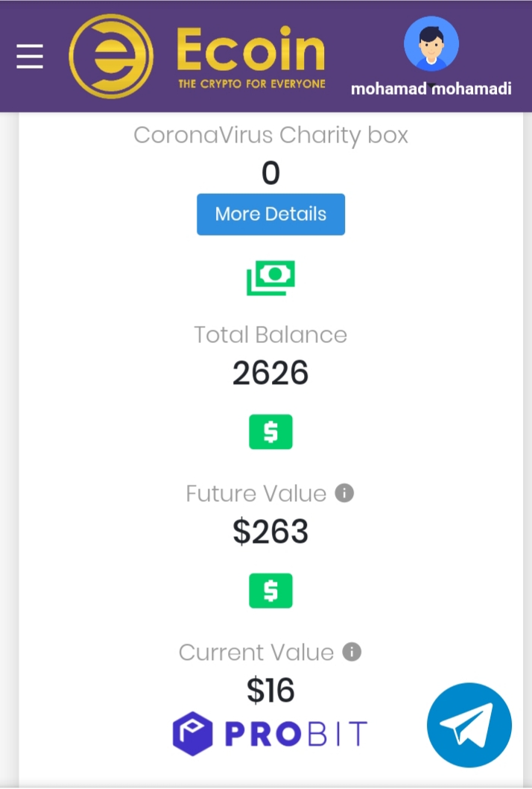Click the username mohamad mohamadi
The image size is (532, 789).
(431, 87)
